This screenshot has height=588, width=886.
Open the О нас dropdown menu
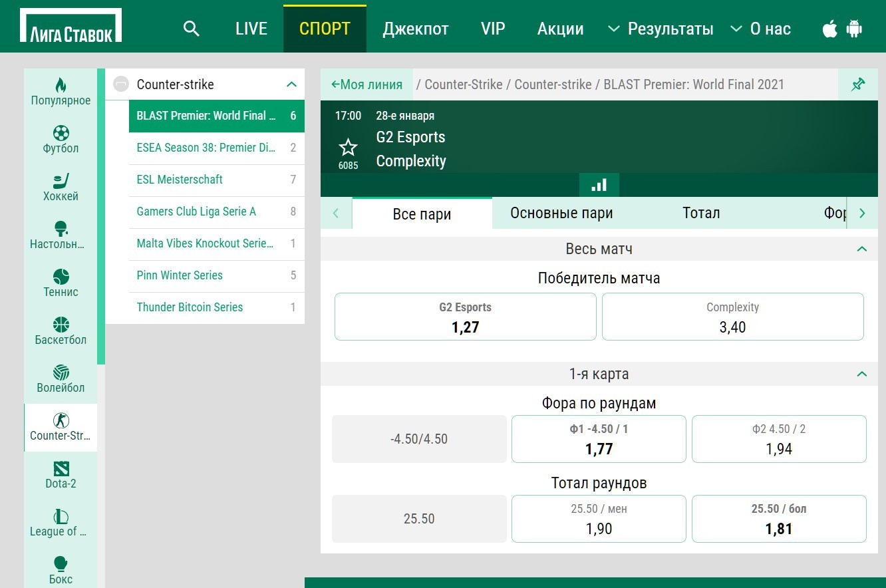[x=760, y=29]
